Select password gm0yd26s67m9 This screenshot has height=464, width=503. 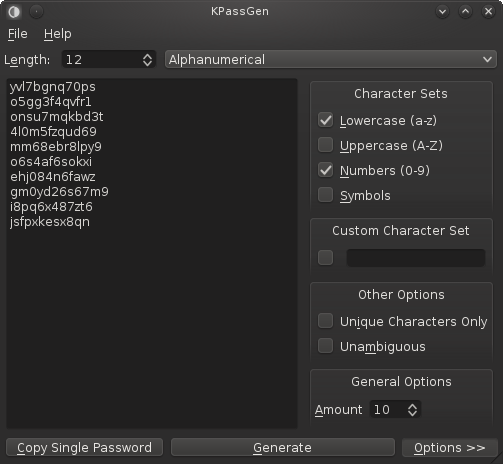click(x=59, y=192)
